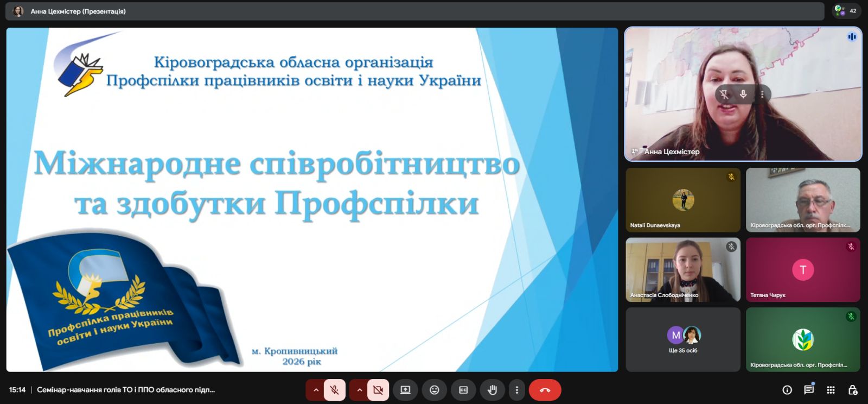The width and height of the screenshot is (868, 404).
Task: Click the present screen icon
Action: click(405, 390)
